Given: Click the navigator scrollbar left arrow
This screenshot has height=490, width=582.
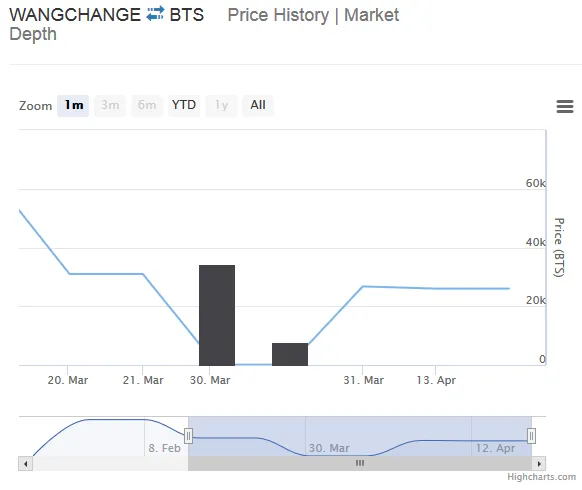Looking at the screenshot, I should click(x=26, y=464).
